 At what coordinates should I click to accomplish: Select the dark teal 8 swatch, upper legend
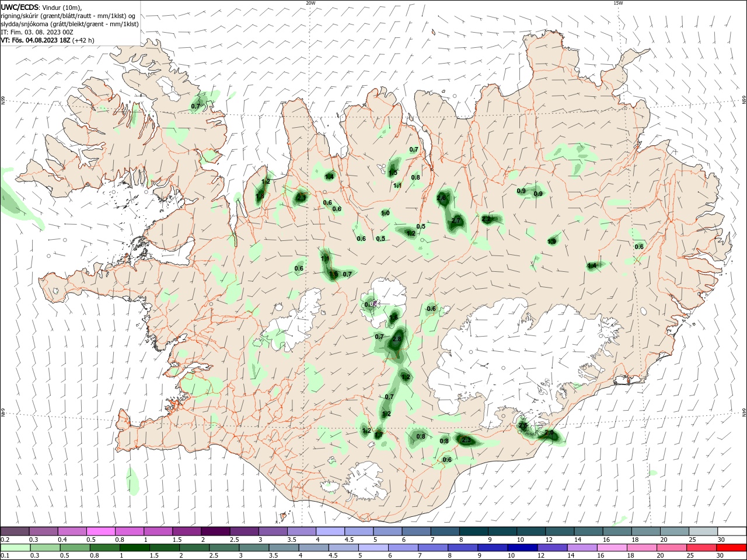473,531
